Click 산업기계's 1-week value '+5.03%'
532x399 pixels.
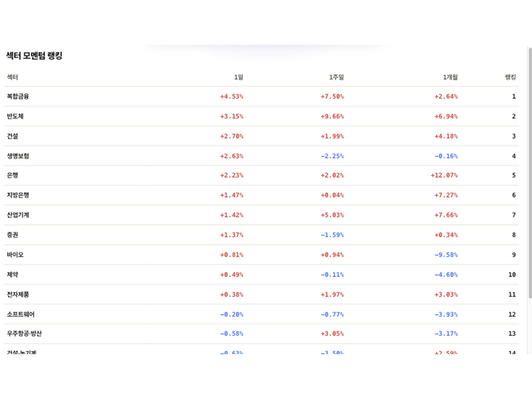(332, 215)
